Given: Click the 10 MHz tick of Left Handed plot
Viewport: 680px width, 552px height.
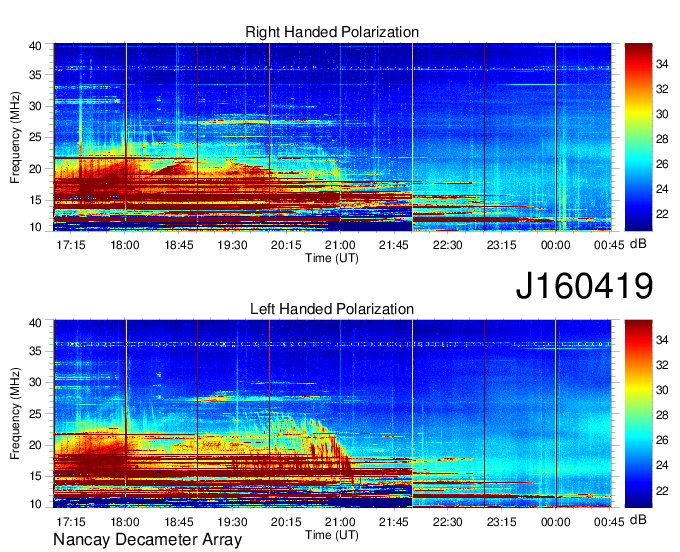Looking at the screenshot, I should (x=35, y=504).
